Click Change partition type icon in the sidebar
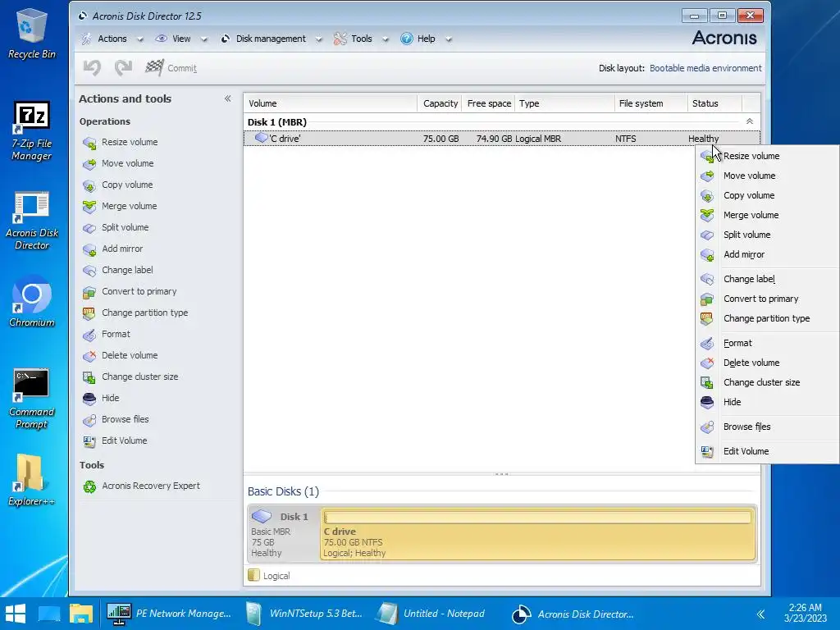The width and height of the screenshot is (840, 630). tap(89, 313)
